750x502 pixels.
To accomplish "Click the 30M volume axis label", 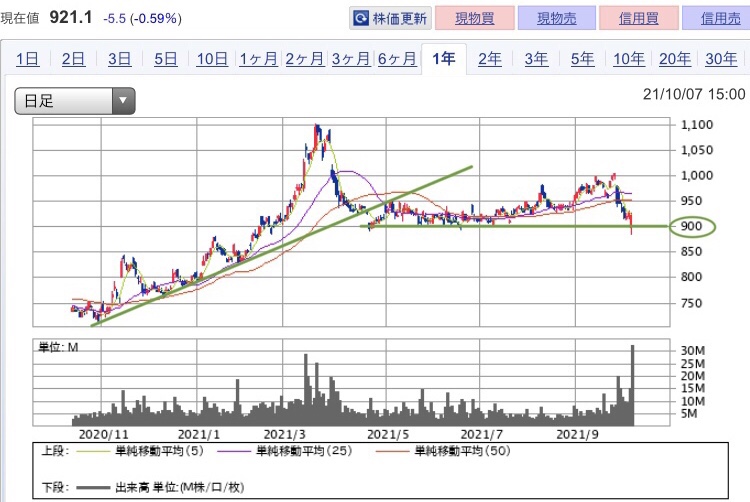I will click(693, 350).
